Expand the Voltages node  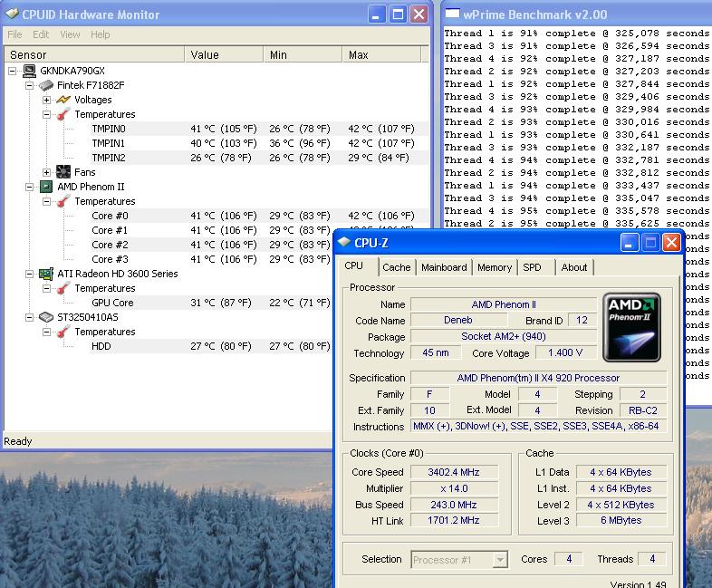point(47,100)
